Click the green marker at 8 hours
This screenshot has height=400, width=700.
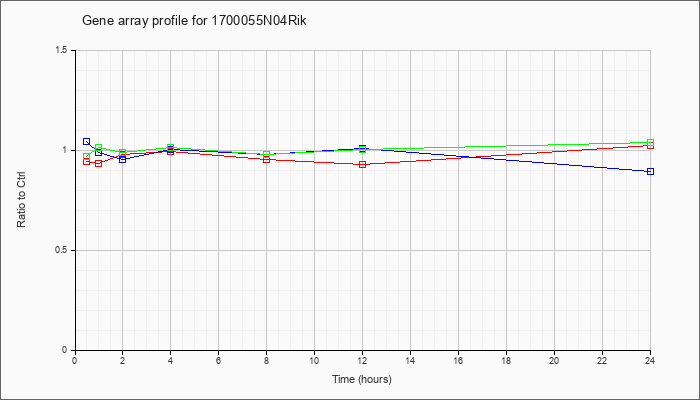click(x=267, y=154)
